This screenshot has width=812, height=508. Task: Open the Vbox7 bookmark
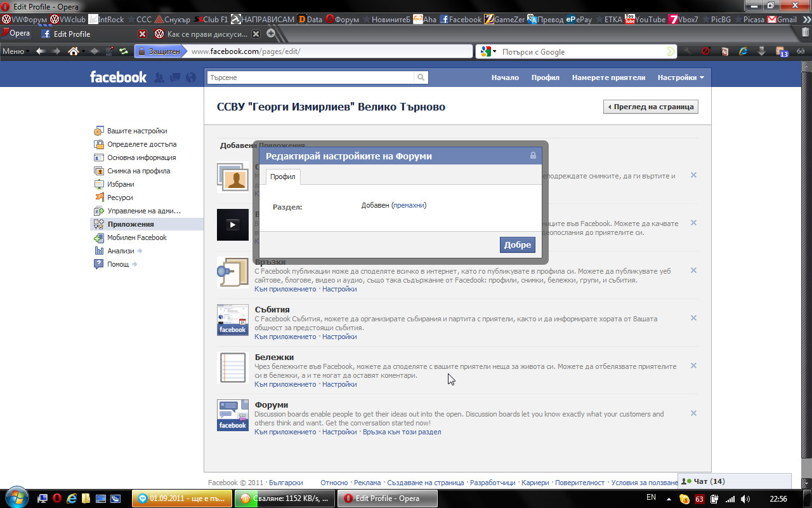[683, 19]
